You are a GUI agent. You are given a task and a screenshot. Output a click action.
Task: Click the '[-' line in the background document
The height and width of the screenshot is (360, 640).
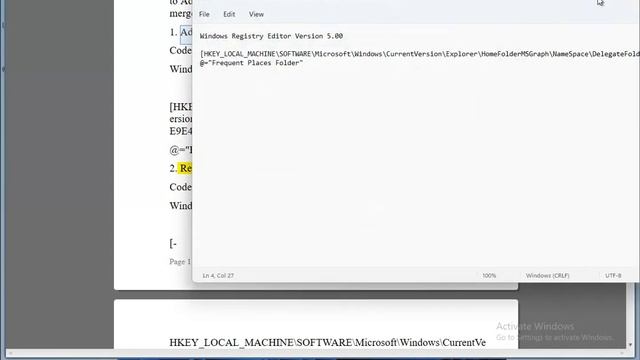coord(173,244)
